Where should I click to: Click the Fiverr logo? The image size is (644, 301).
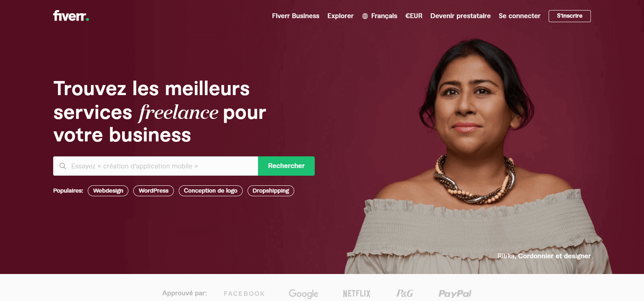coord(71,16)
